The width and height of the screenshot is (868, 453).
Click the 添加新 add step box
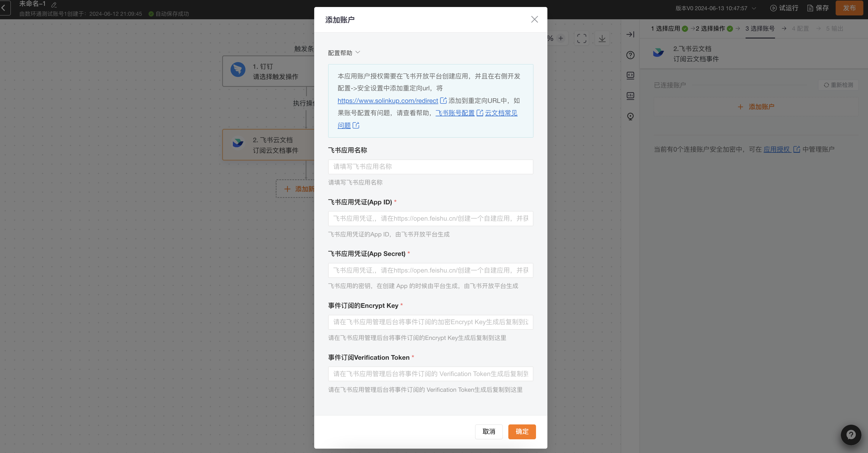296,189
